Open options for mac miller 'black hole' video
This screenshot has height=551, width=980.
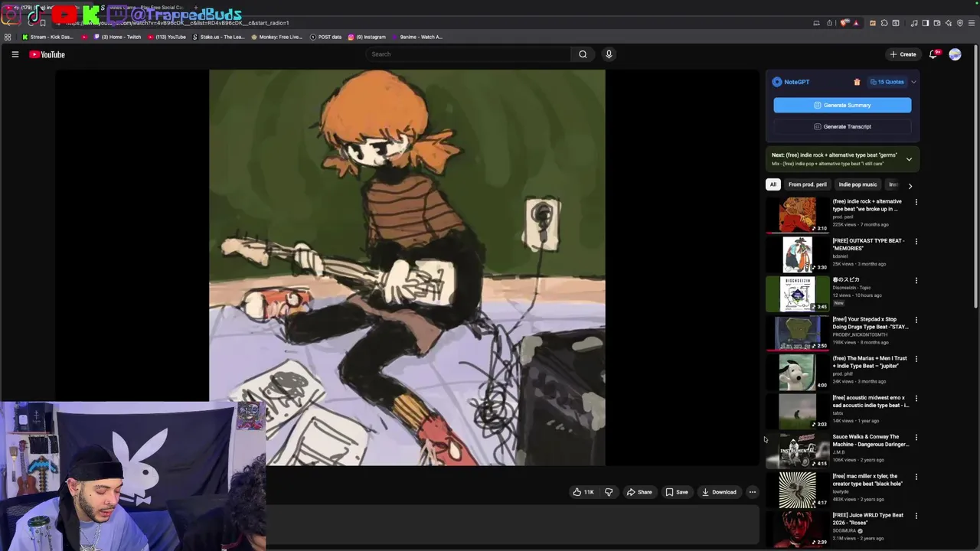coord(916,477)
